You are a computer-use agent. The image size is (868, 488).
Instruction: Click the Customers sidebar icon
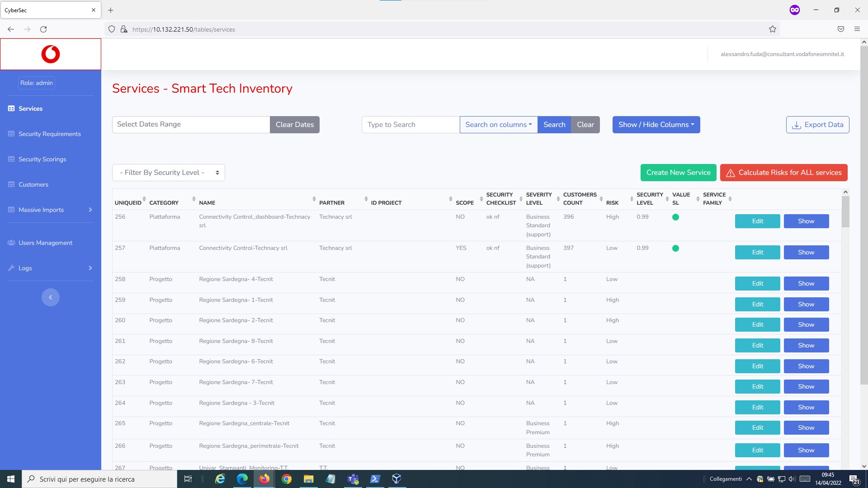click(11, 184)
